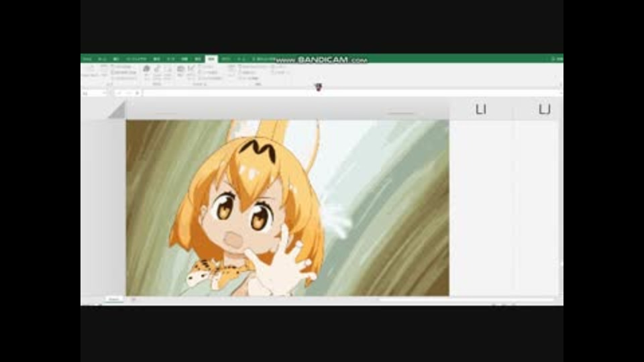Click the Tell Me search box in the ribbon

[x=263, y=59]
